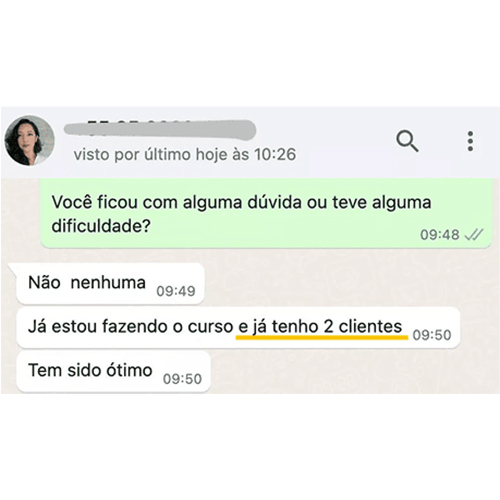The width and height of the screenshot is (500, 500).
Task: Click the tail of the 'Não nenhuma' bubble
Action: [12, 267]
